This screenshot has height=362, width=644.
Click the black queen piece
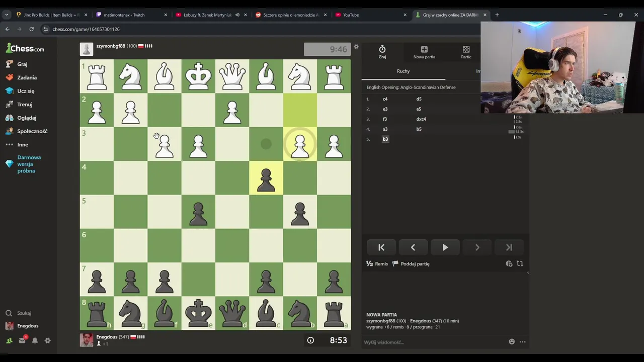pos(232,313)
